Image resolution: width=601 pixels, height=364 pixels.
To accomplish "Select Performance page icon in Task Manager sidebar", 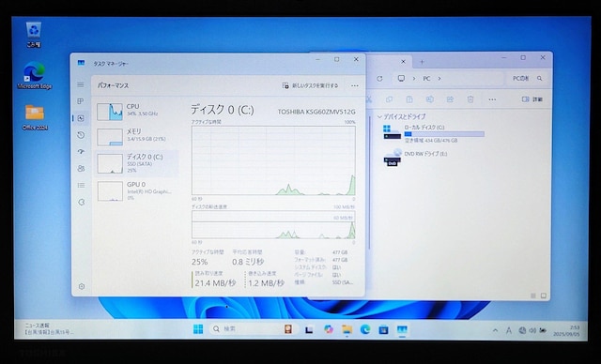I will (x=81, y=118).
